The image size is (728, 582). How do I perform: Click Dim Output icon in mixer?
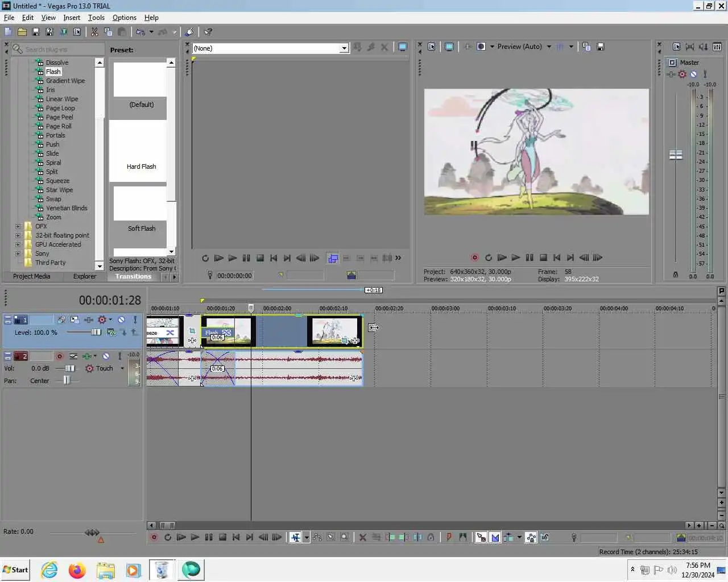(704, 47)
